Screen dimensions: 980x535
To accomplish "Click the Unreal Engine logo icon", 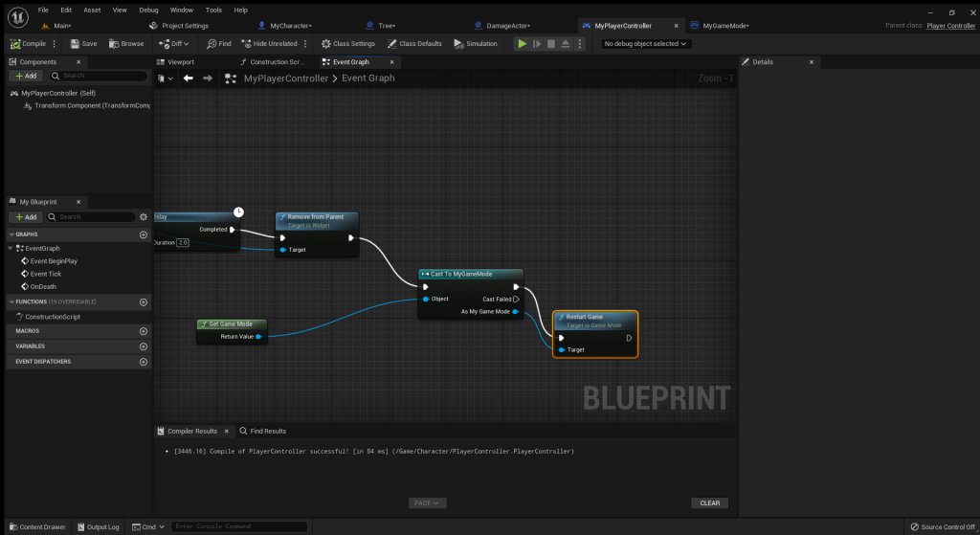I will pos(17,17).
